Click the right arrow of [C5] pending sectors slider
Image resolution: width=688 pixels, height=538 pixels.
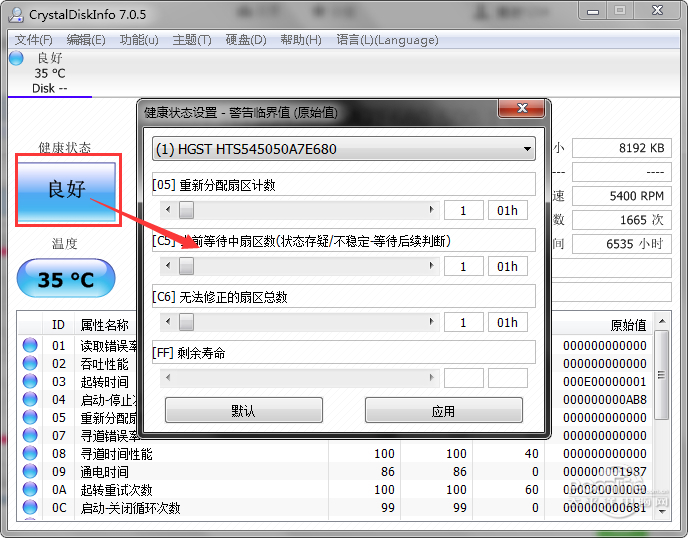[431, 265]
